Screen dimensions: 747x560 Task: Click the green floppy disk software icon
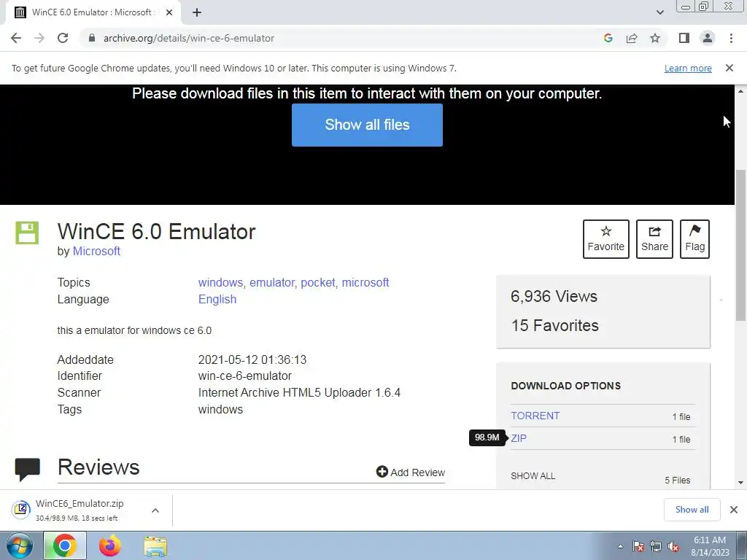pyautogui.click(x=27, y=233)
